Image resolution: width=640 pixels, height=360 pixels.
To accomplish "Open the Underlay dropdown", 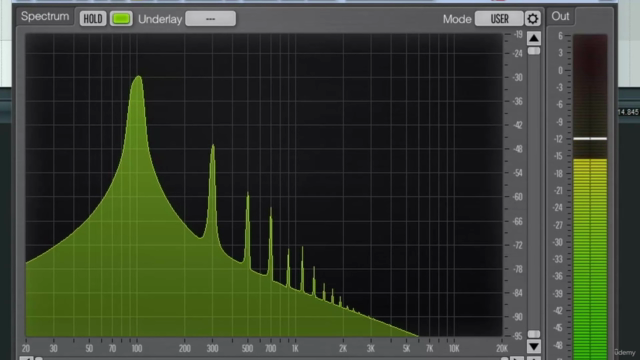I will [210, 19].
